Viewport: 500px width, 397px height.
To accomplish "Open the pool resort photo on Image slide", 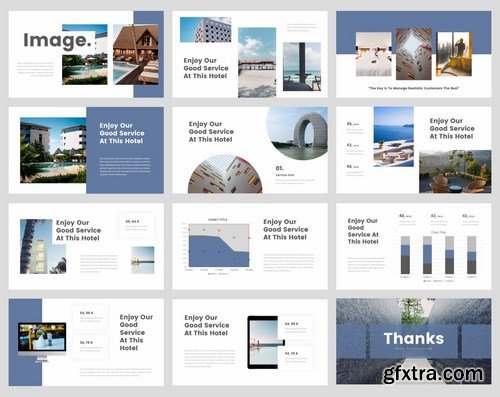I will point(85,54).
